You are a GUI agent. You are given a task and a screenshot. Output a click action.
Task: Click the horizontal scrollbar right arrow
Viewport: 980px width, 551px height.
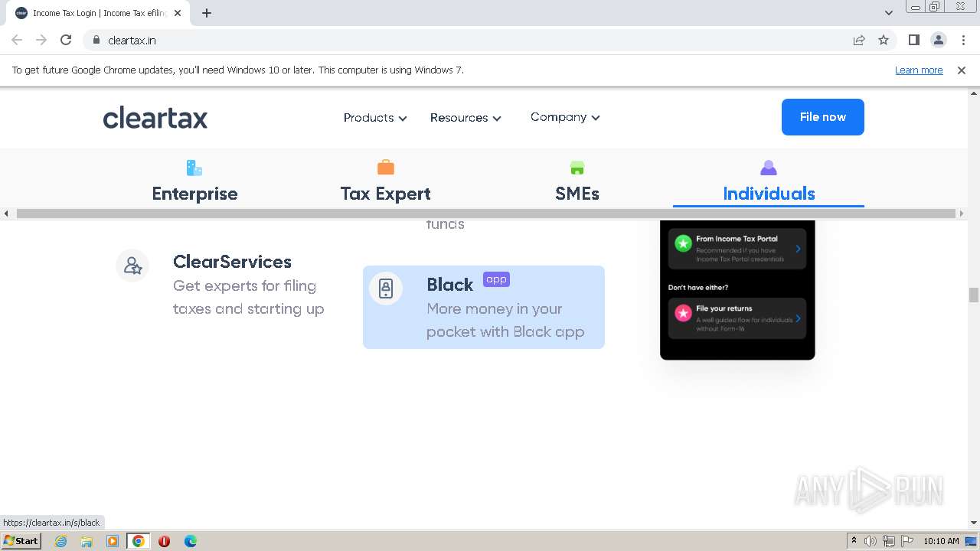(x=962, y=214)
